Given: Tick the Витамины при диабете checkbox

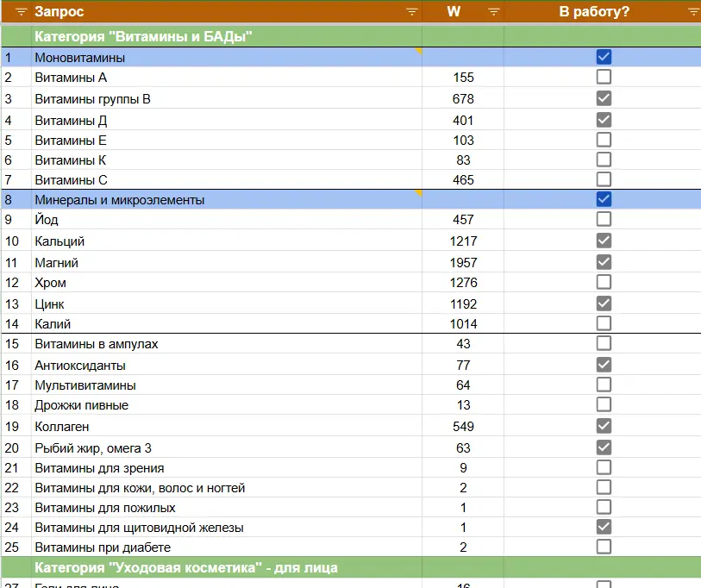Looking at the screenshot, I should click(x=604, y=547).
